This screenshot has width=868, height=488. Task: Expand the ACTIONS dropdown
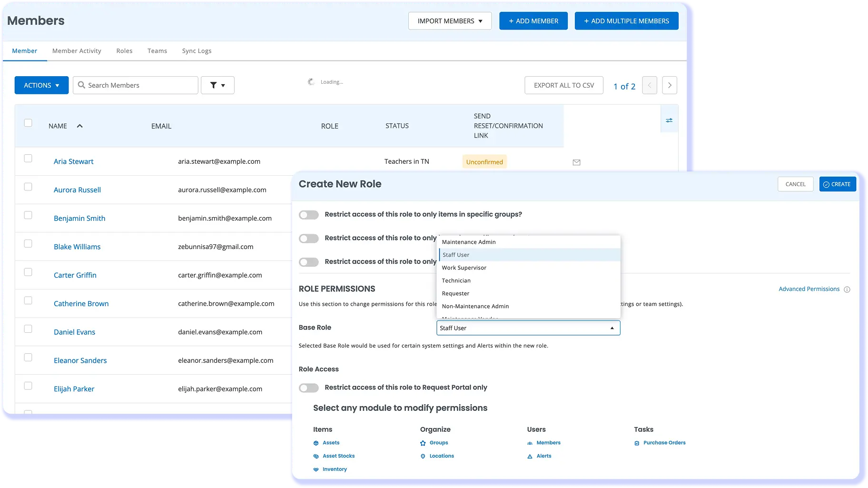coord(41,85)
